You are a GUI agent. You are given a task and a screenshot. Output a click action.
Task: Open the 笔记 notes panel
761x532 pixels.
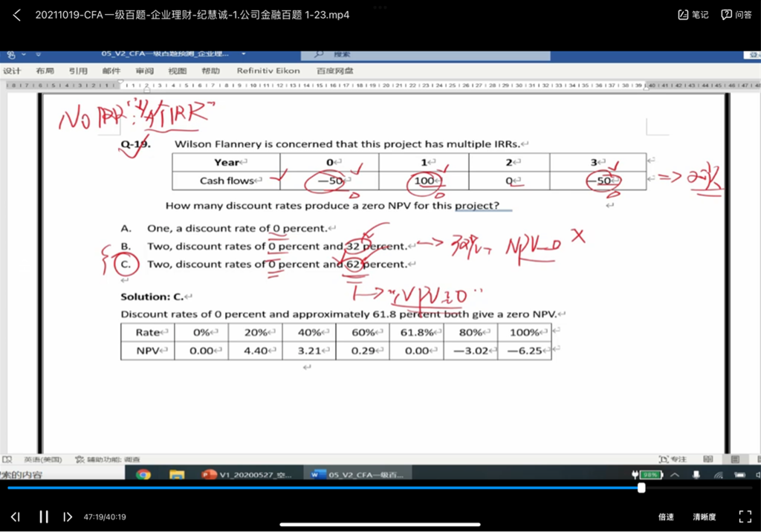point(693,15)
